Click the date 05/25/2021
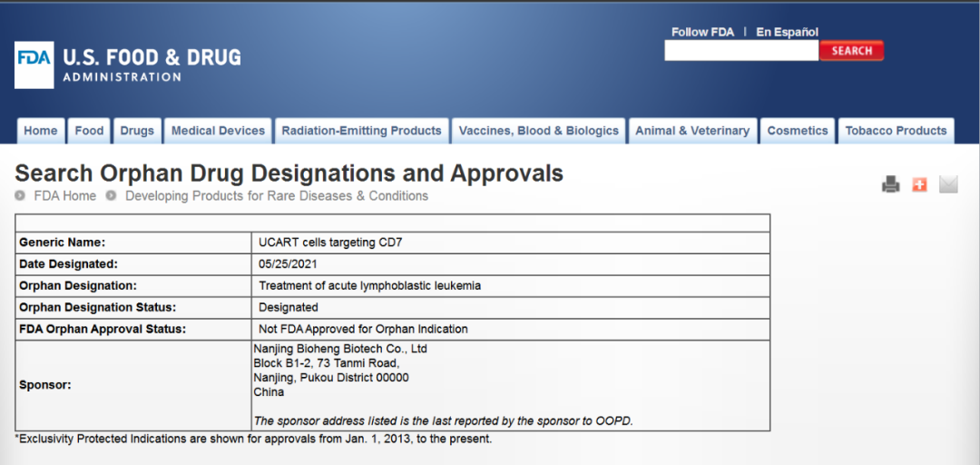The height and width of the screenshot is (465, 980). click(x=289, y=264)
